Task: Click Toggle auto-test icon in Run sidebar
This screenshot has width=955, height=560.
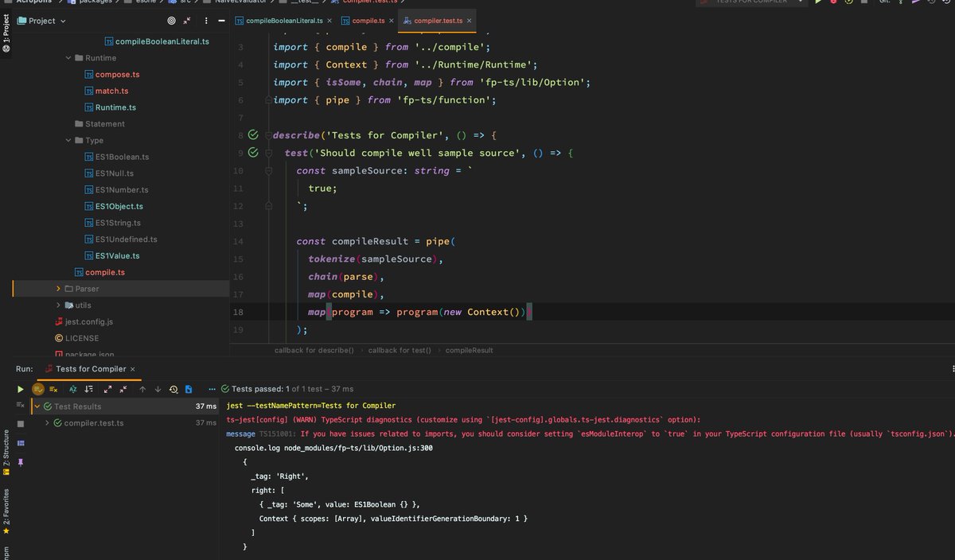Action: 21,406
